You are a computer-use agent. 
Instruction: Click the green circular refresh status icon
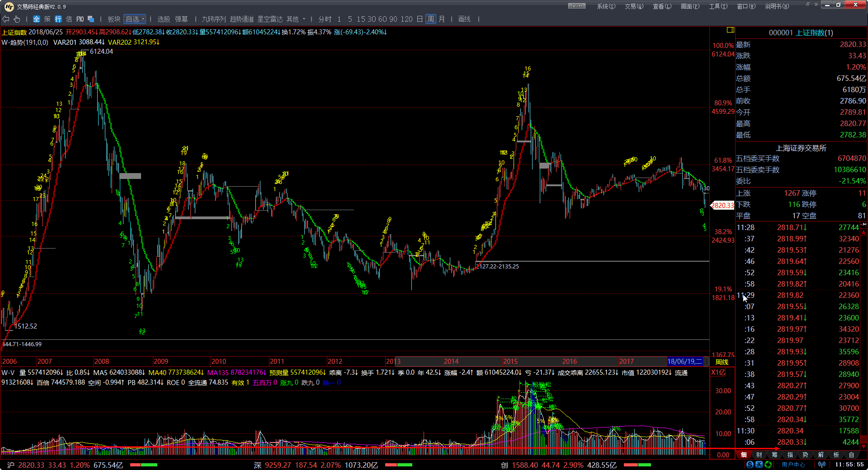click(768, 465)
